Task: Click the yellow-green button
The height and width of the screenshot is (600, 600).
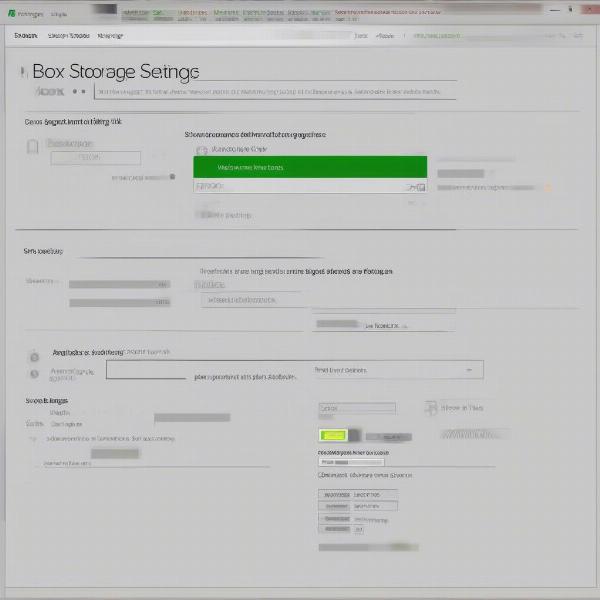Action: [333, 435]
